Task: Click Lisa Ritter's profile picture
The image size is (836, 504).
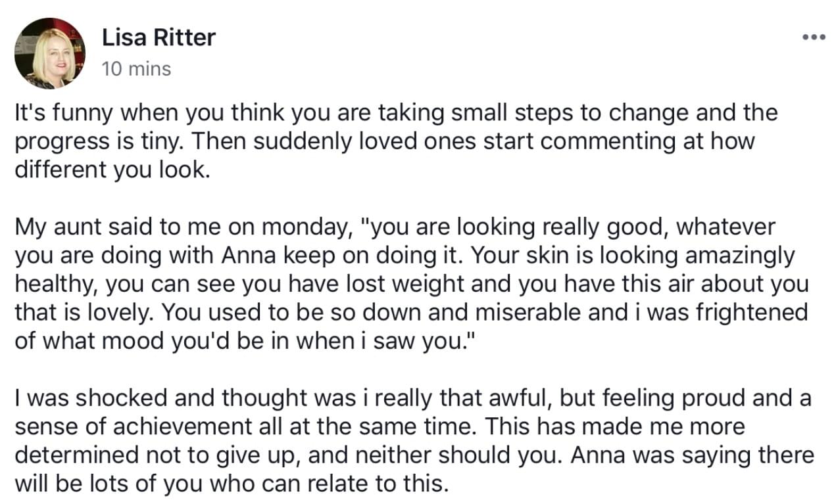Action: pos(50,54)
